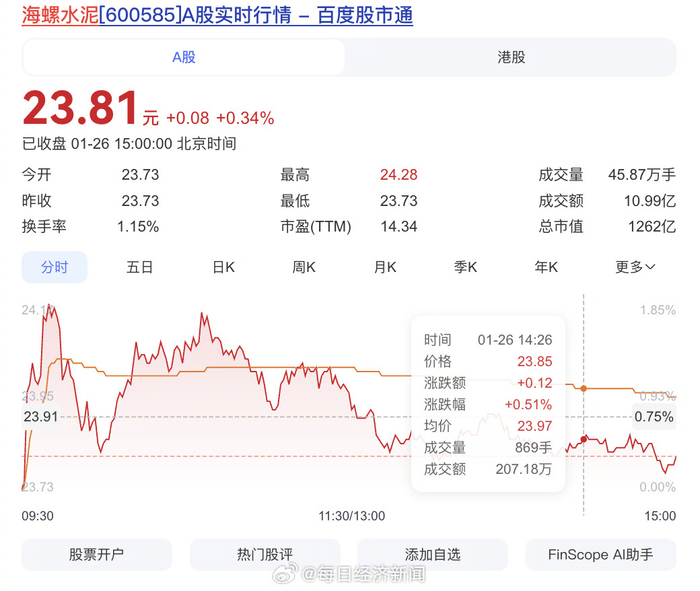Image resolution: width=700 pixels, height=591 pixels.
Task: Select the 分时 chart tab
Action: [x=54, y=267]
